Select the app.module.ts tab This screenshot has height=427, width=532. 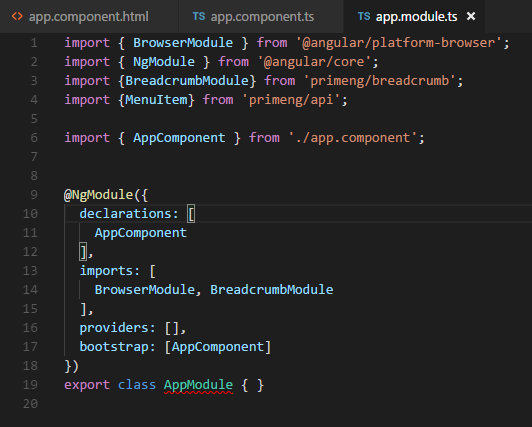pos(416,16)
